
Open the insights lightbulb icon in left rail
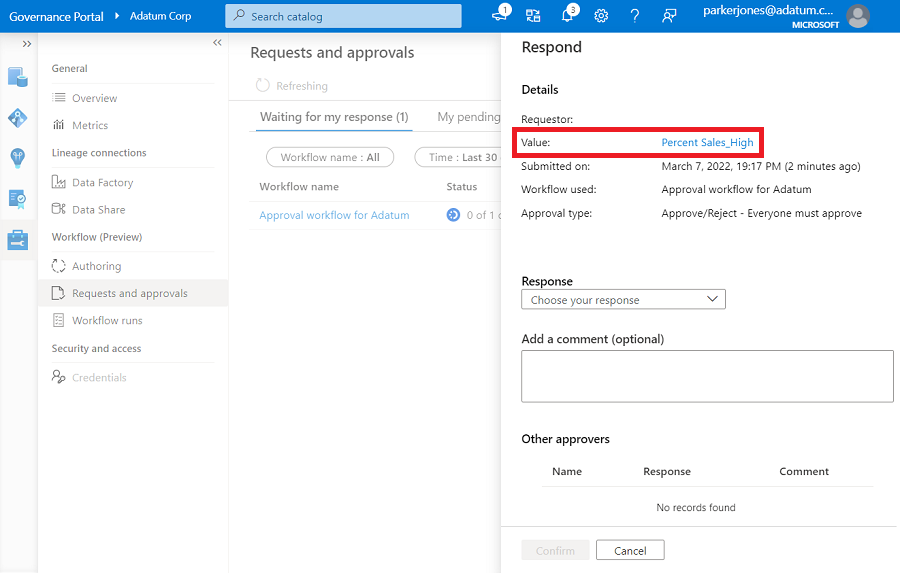pos(18,158)
